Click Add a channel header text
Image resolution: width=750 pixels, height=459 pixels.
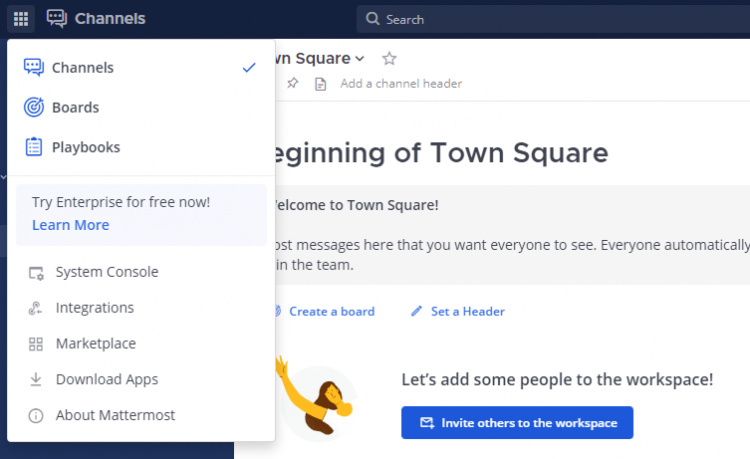(401, 84)
